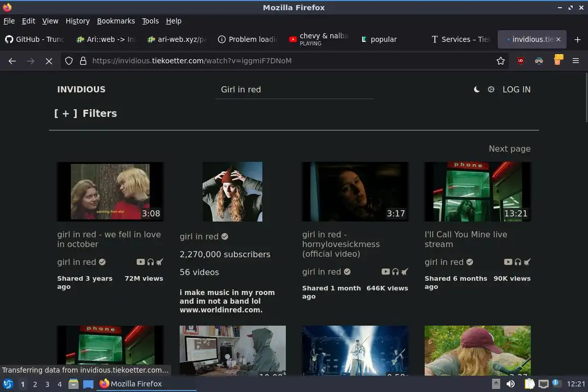Click the page vertical scrollbar
This screenshot has width=588, height=392.
pos(586,97)
